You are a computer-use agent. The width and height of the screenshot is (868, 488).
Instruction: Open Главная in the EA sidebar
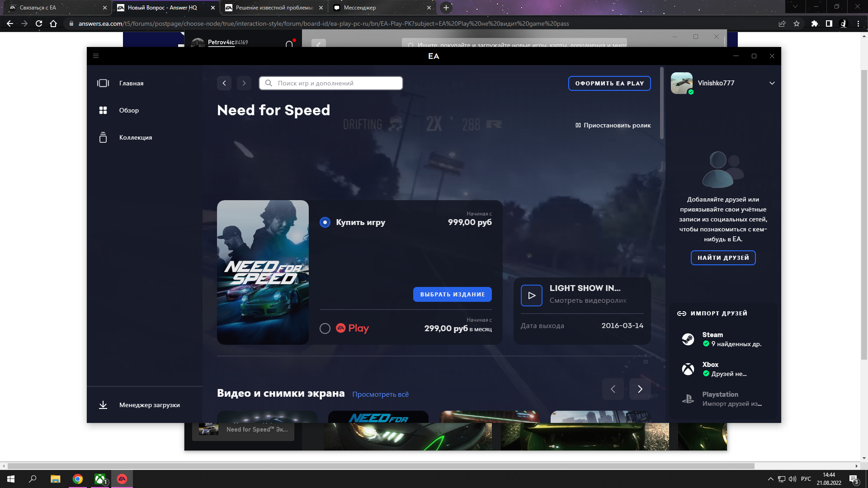point(131,83)
